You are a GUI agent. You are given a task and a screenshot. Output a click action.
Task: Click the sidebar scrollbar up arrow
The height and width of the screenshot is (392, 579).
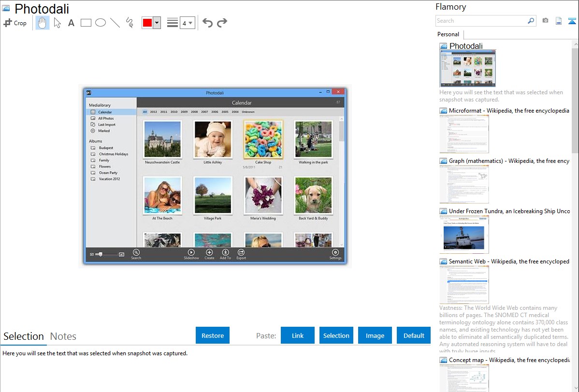click(575, 44)
